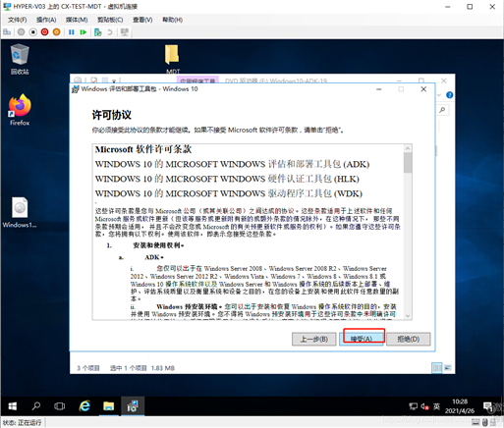Click the network tray icon

click(413, 406)
